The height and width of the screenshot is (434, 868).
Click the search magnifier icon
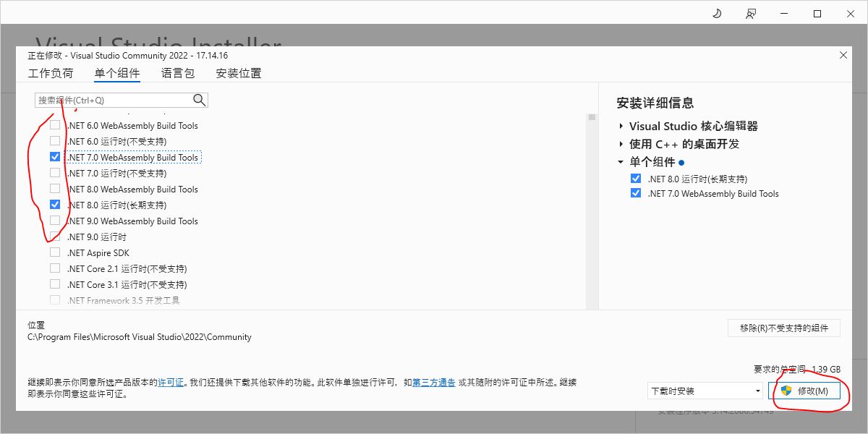pos(199,101)
